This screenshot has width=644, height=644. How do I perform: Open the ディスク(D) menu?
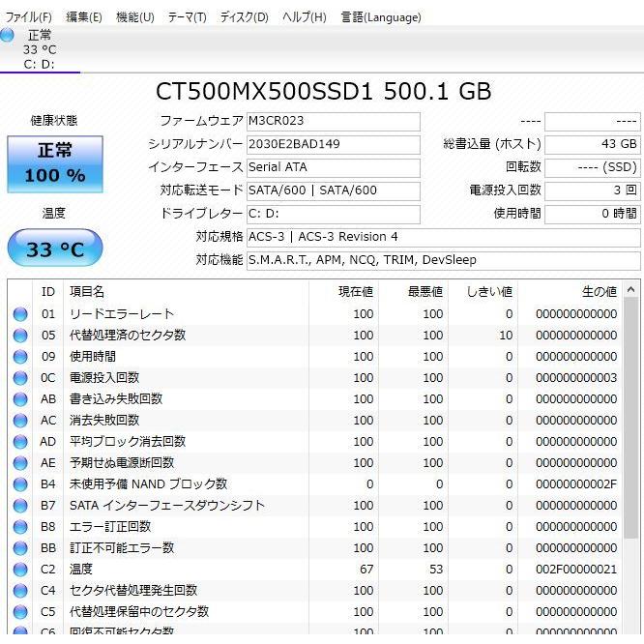(244, 17)
